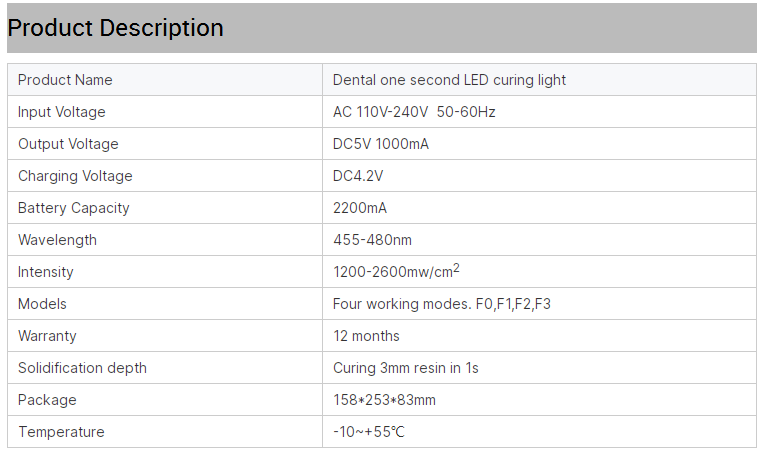Select the Dental one second LED curing light text
Screen dimensions: 784x464
[x=449, y=80]
